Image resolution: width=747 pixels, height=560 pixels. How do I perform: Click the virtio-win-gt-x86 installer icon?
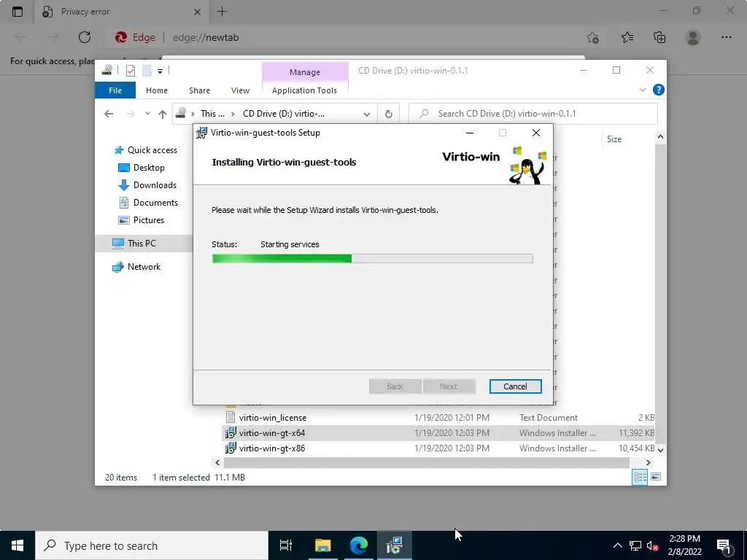tap(231, 448)
